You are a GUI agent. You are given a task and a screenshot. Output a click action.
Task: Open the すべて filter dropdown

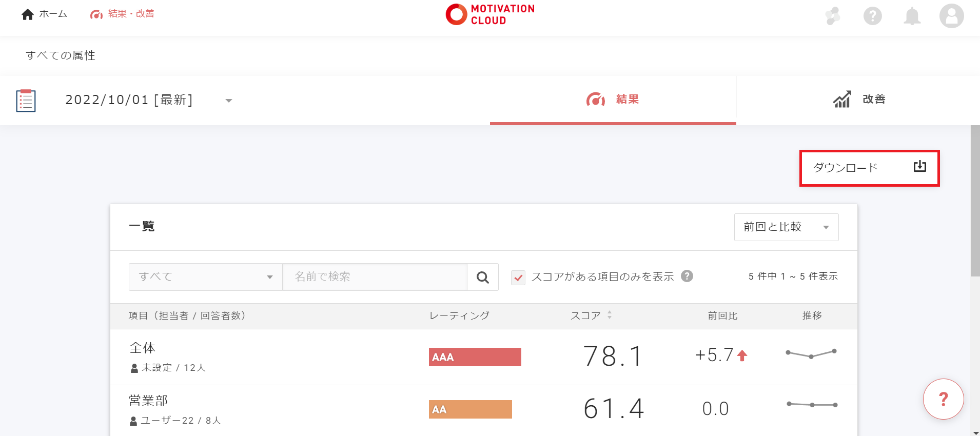(x=205, y=277)
